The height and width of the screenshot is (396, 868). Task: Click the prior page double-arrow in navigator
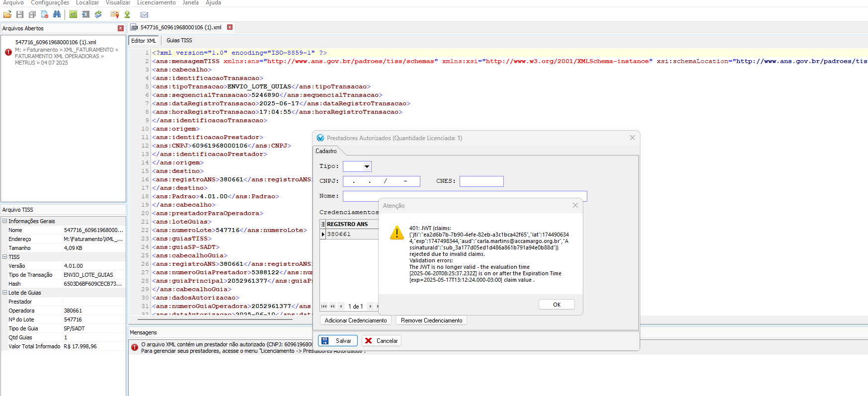[332, 306]
